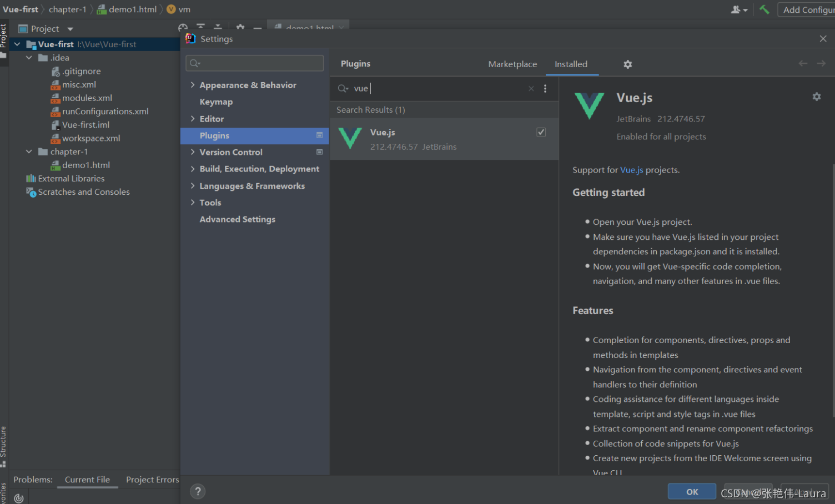Select demo1.html in project tree

click(x=80, y=165)
